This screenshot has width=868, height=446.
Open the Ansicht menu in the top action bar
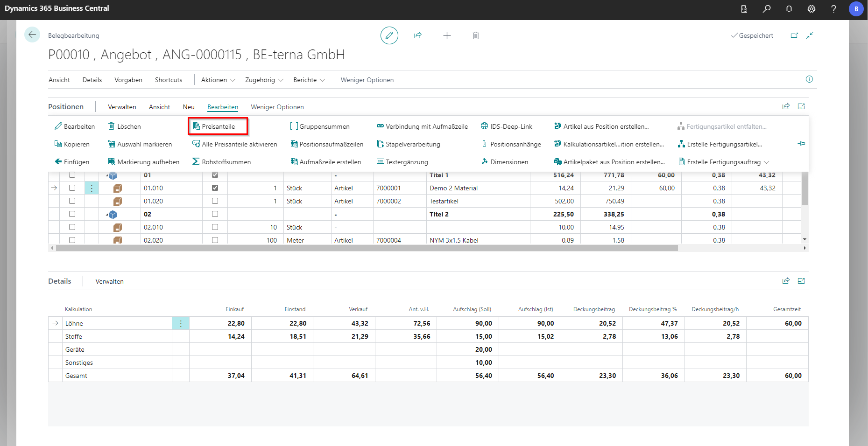click(x=59, y=80)
